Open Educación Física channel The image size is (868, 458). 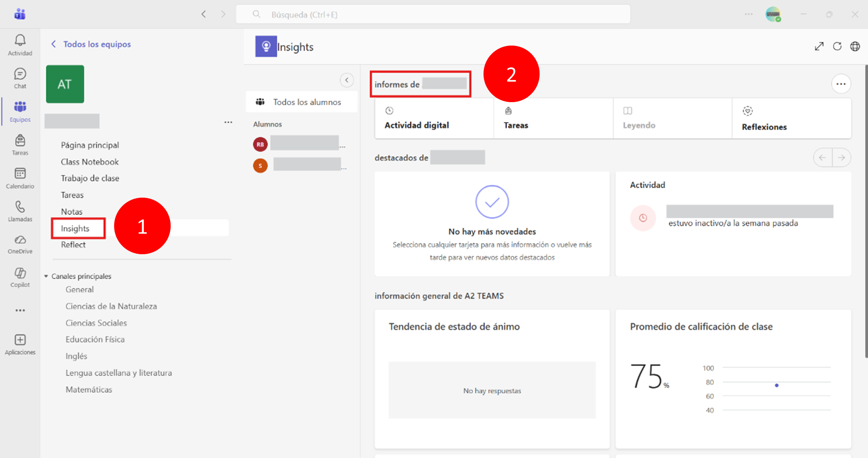click(x=95, y=339)
